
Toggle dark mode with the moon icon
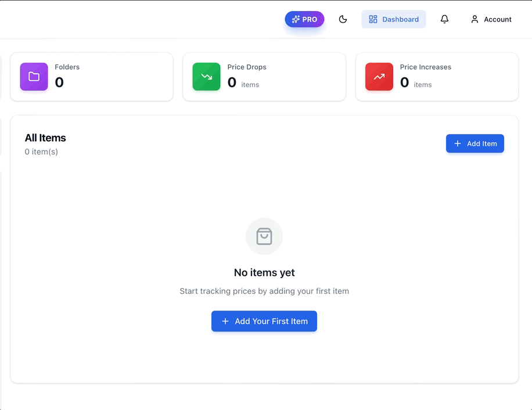pyautogui.click(x=343, y=19)
